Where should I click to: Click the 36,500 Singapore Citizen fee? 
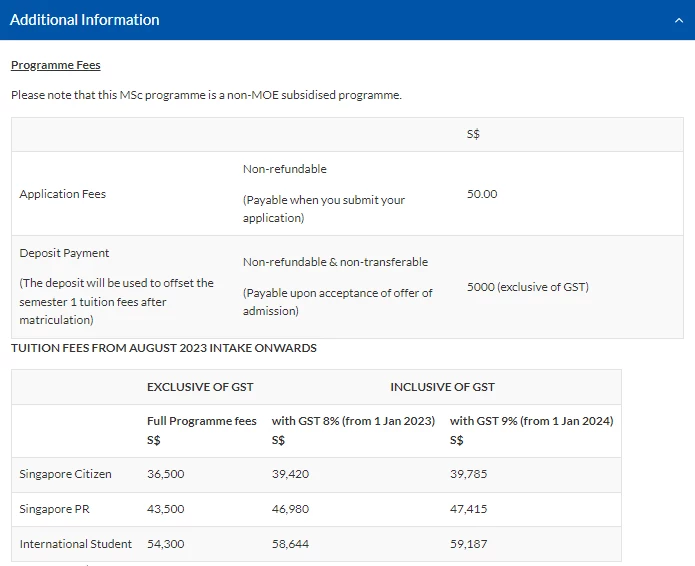tap(165, 474)
